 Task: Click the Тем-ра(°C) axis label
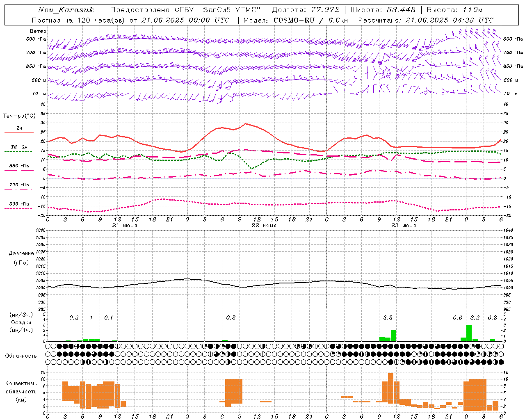tap(19, 116)
